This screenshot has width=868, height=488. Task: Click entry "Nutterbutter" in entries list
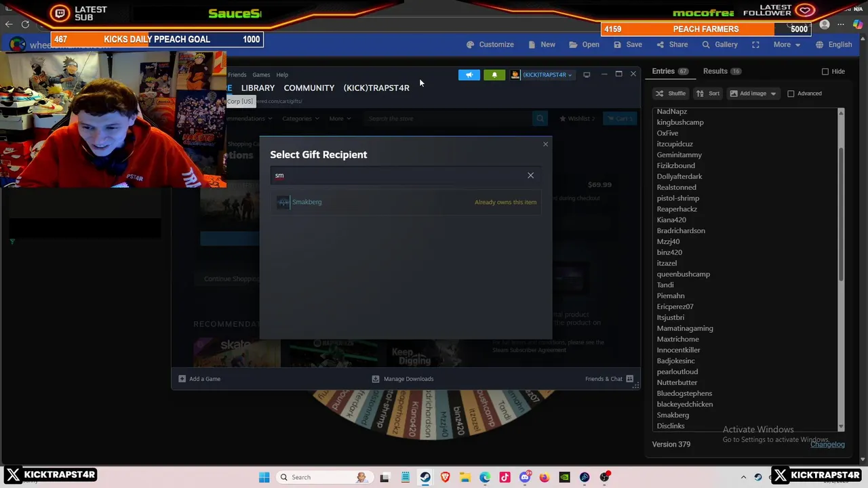pos(677,383)
